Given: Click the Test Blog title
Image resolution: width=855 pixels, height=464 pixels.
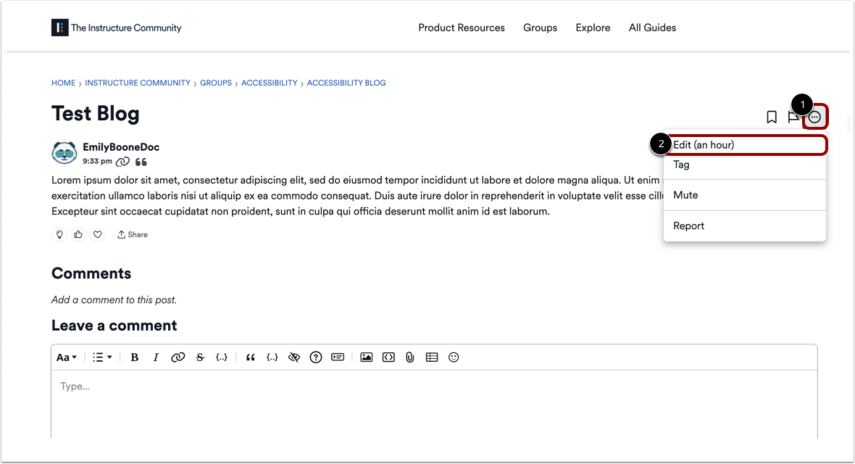Looking at the screenshot, I should [x=95, y=113].
